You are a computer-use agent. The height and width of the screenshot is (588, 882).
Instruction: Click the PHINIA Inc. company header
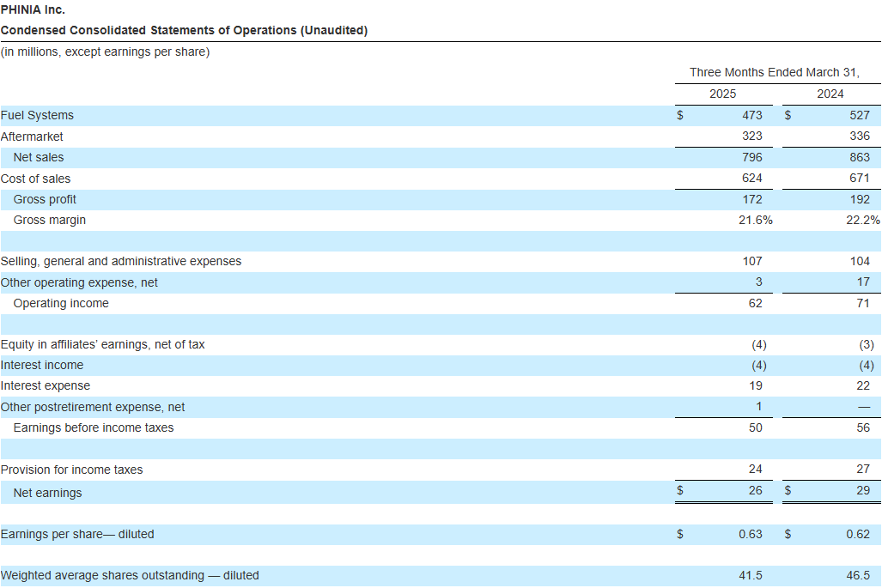tap(33, 9)
